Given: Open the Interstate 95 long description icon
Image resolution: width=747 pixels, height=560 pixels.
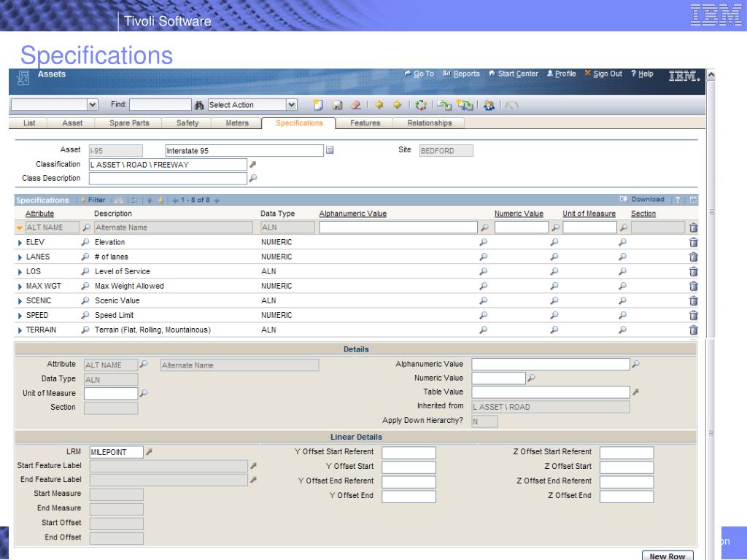Looking at the screenshot, I should pyautogui.click(x=330, y=150).
